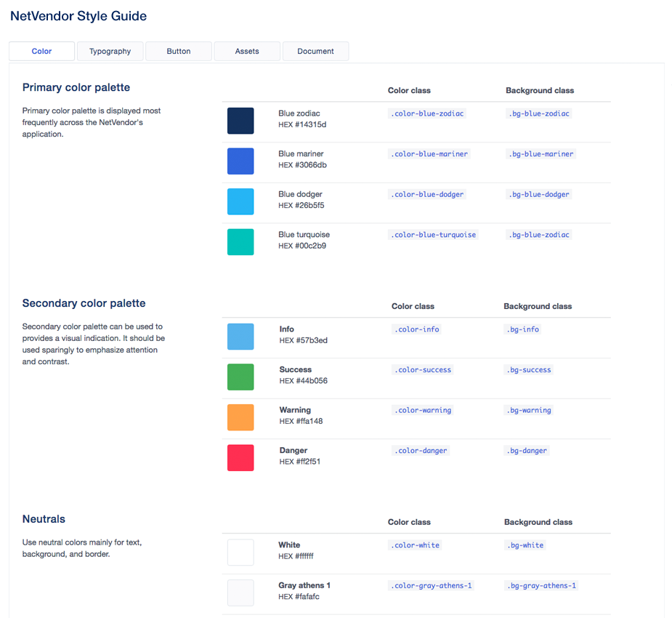The image size is (672, 618).
Task: Go to the Document tab
Action: pos(315,51)
